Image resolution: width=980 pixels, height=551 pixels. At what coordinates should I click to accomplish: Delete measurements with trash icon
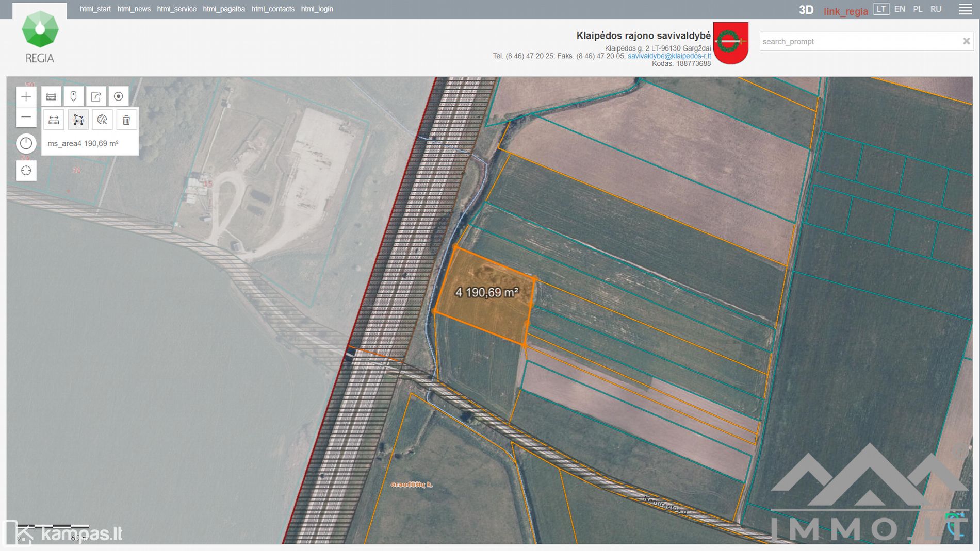coord(126,120)
